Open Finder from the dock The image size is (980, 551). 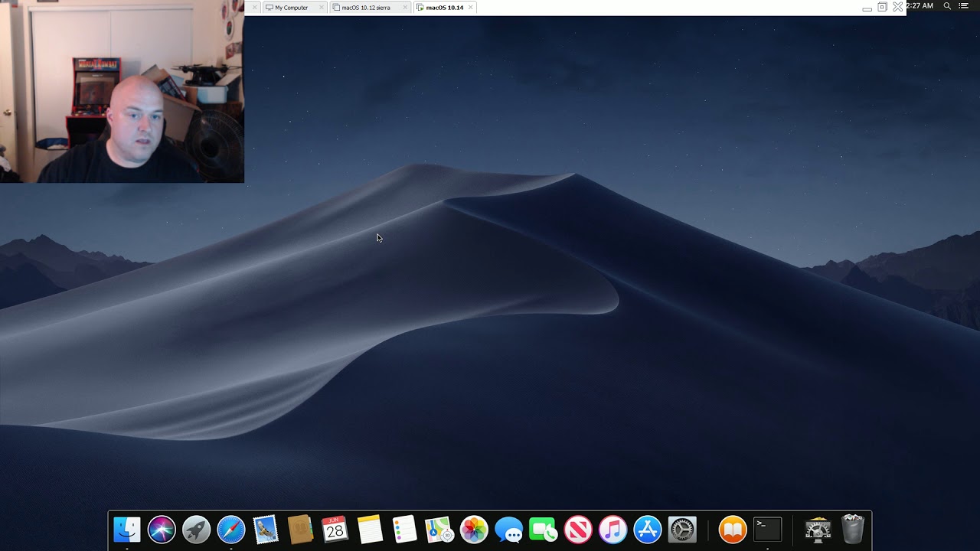point(127,530)
